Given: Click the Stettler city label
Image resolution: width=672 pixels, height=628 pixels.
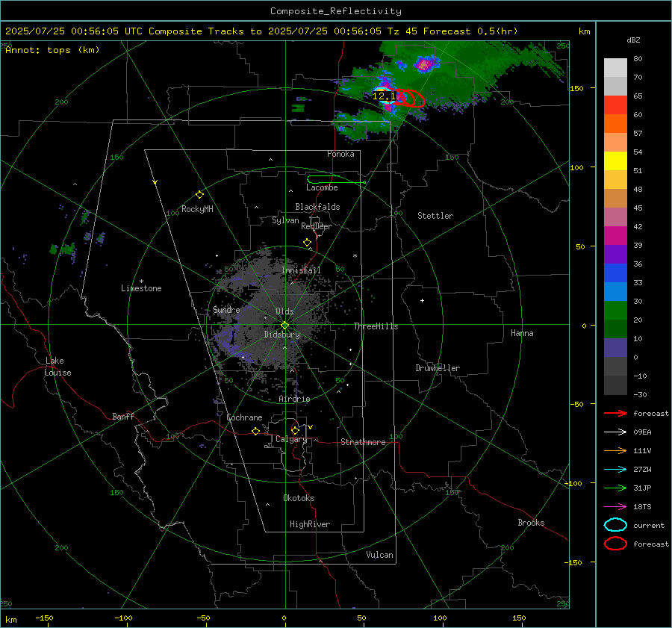Looking at the screenshot, I should pos(435,216).
